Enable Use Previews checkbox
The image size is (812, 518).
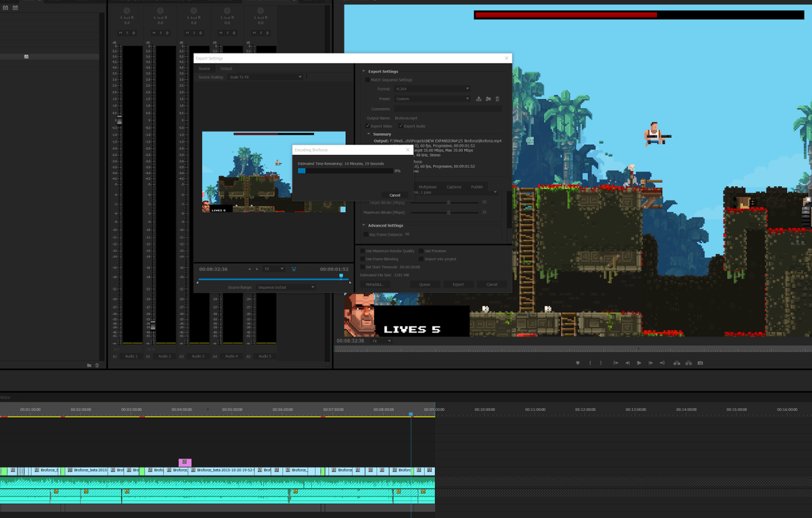tap(421, 251)
